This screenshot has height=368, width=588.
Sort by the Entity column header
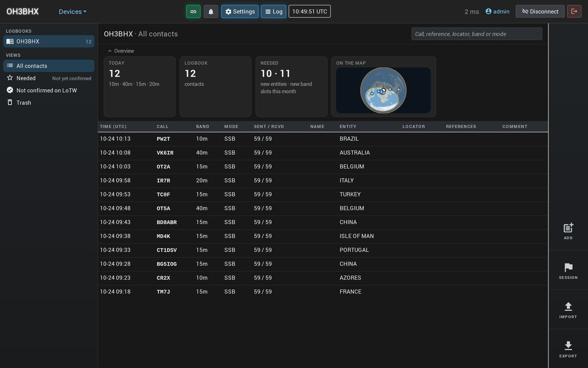[348, 127]
